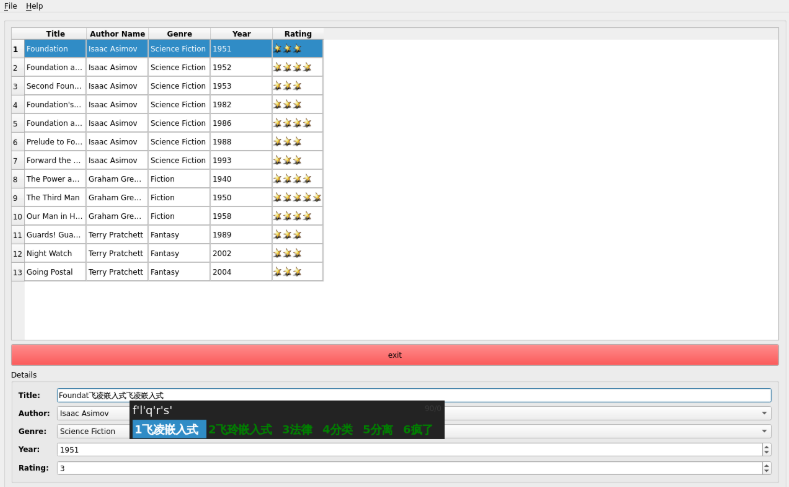Click the star rating of Night Watch
Screen dimensions: 789x487
[x=297, y=253]
